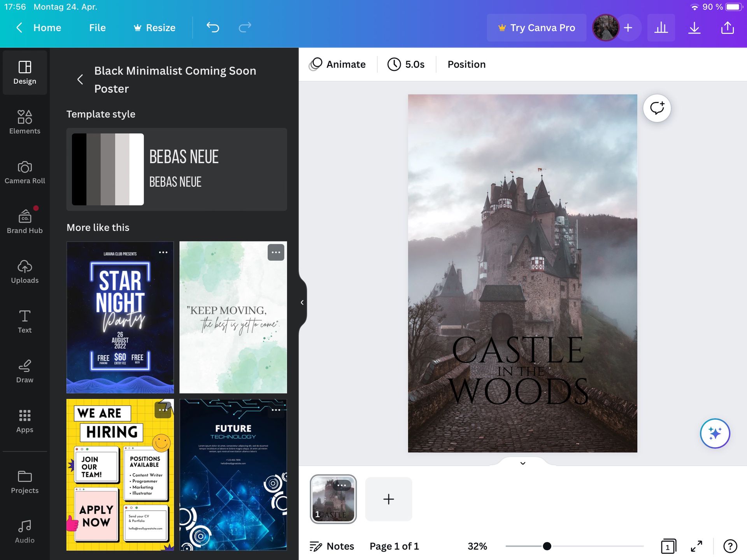Download the design
Screen dimensions: 747x560
(x=694, y=28)
